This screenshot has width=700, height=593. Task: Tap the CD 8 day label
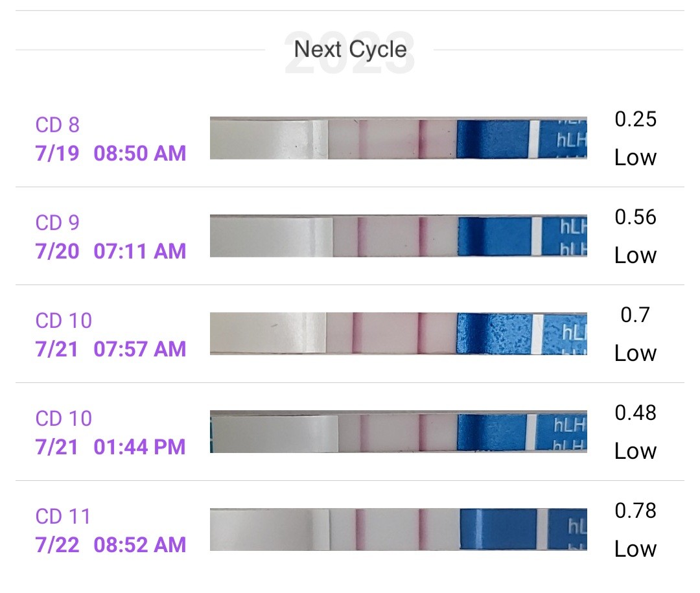click(x=58, y=125)
